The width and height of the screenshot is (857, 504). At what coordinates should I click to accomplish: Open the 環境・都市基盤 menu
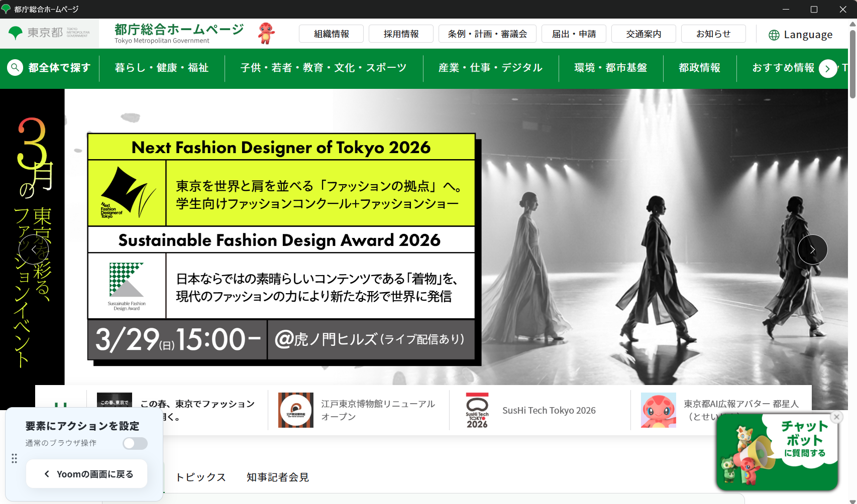pyautogui.click(x=610, y=68)
